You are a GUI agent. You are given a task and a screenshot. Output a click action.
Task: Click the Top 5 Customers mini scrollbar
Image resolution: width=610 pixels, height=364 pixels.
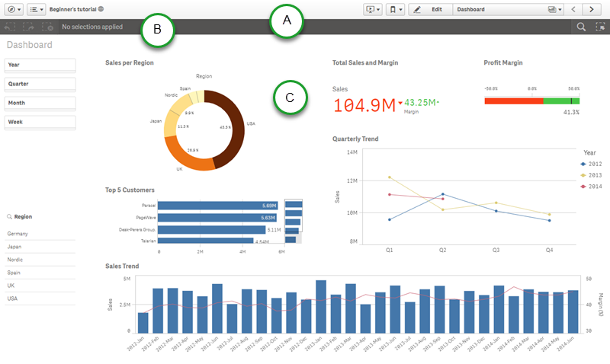pyautogui.click(x=294, y=221)
